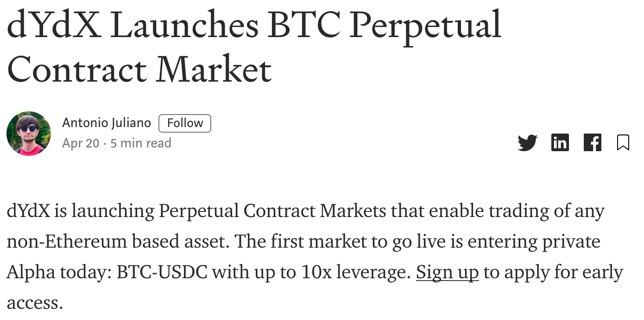Open Antonio Juliano's profile photo
The image size is (644, 320).
(x=28, y=133)
